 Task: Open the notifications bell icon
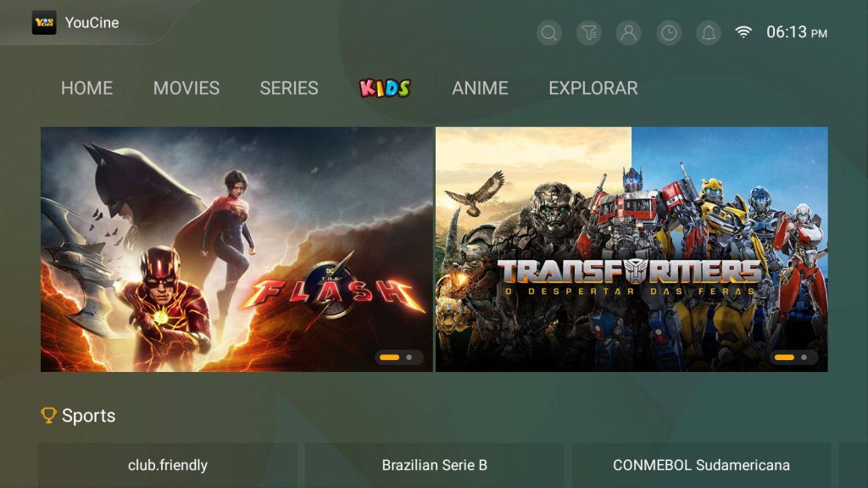click(709, 33)
